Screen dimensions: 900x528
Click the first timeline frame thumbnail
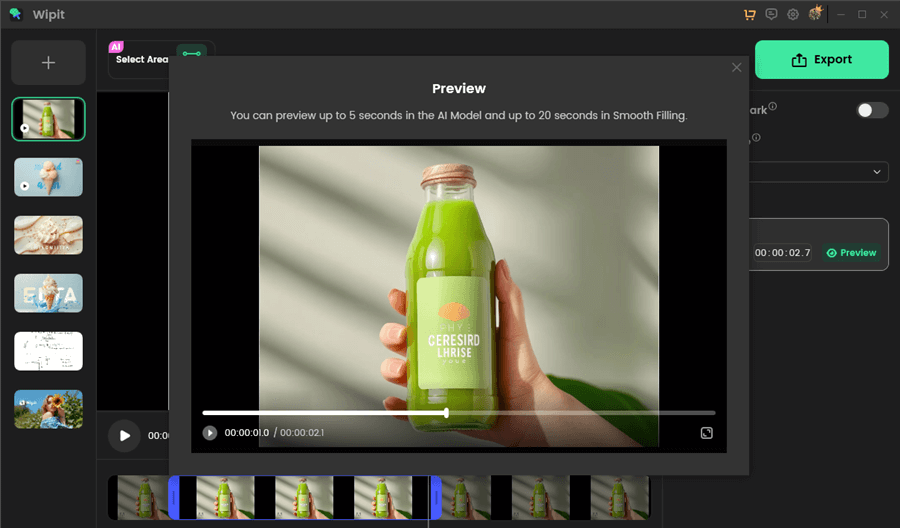[143, 498]
